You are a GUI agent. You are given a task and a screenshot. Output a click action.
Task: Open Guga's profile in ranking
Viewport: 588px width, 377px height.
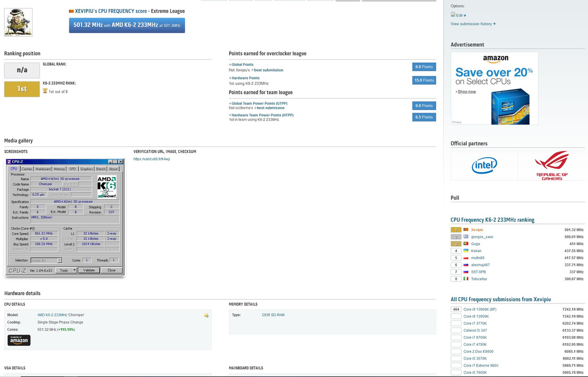click(x=475, y=244)
